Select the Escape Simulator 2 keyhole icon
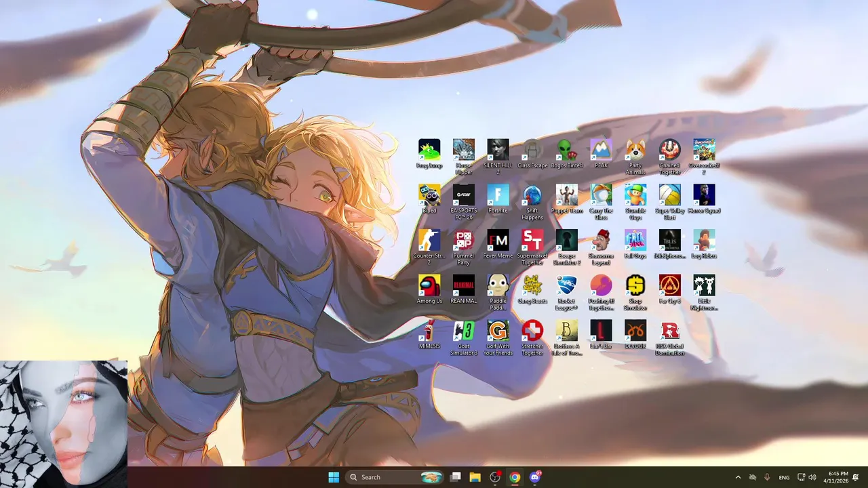The height and width of the screenshot is (488, 868). pyautogui.click(x=567, y=248)
